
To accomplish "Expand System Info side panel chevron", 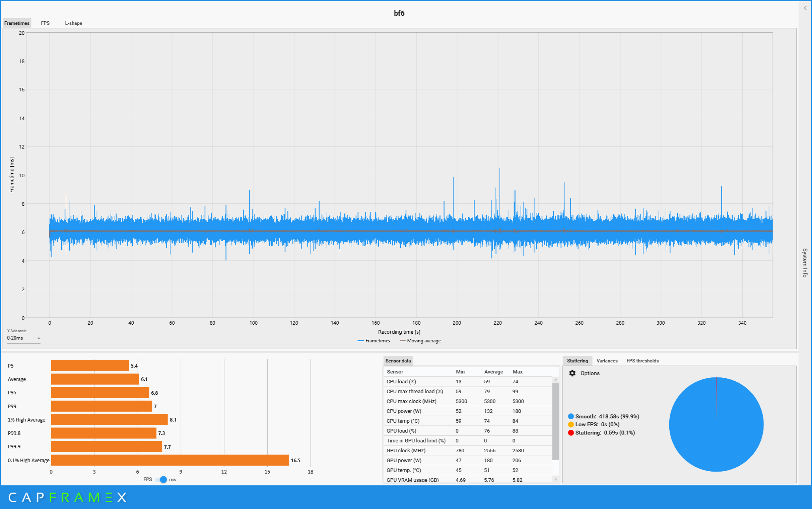I will pyautogui.click(x=805, y=8).
